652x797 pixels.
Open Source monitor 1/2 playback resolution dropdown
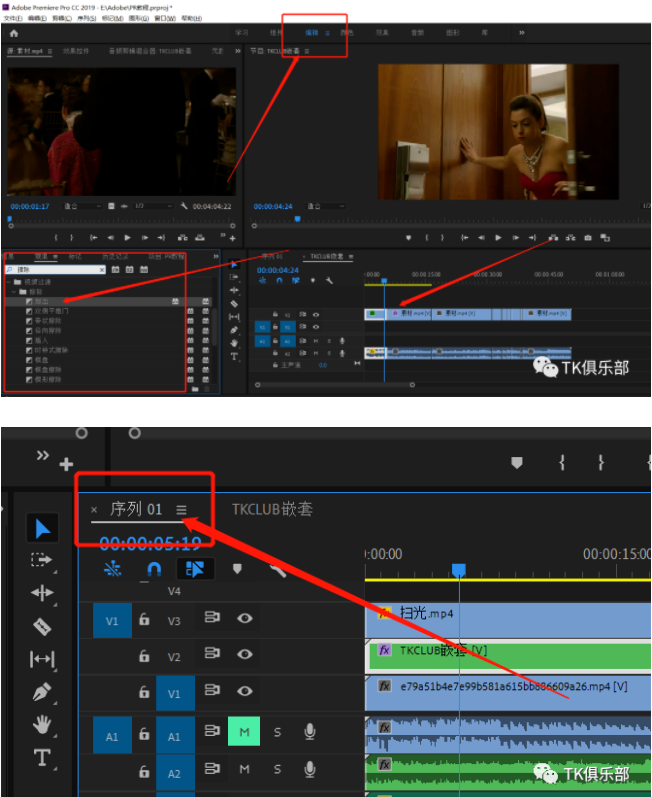click(153, 206)
